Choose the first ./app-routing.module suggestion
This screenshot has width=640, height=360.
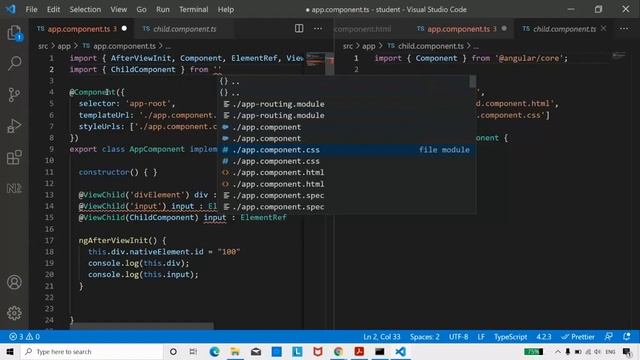point(347,104)
